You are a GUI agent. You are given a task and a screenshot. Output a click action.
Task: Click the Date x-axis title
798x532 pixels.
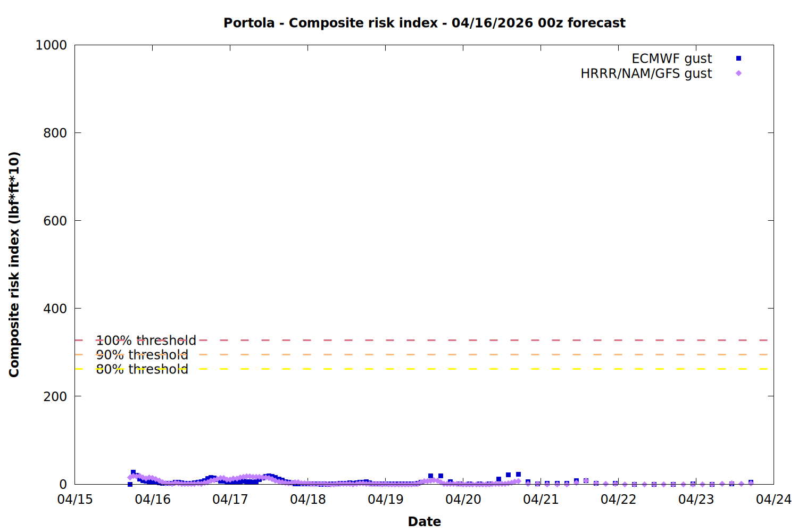(x=424, y=521)
